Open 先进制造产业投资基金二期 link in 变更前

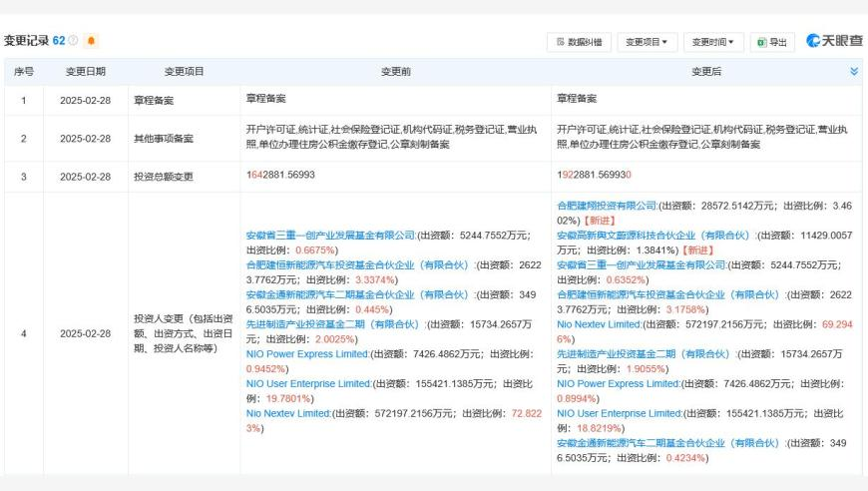pos(335,324)
